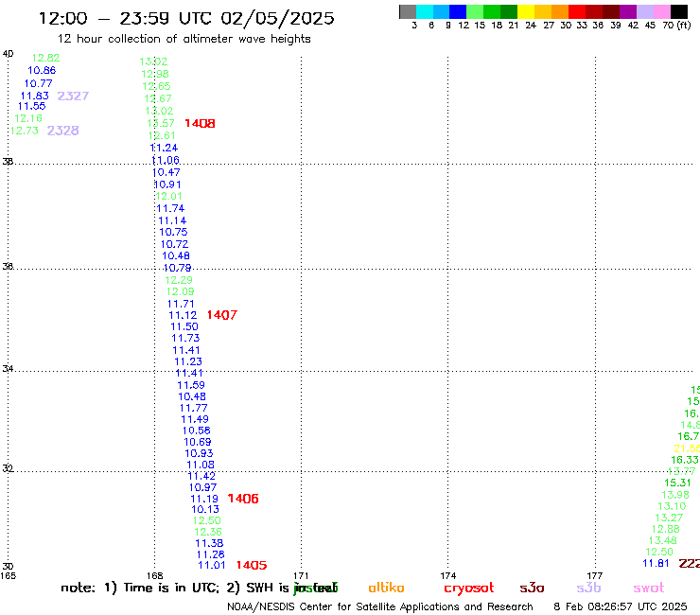
Task: Click the 'cryosat' satellite legend label
Action: point(469,589)
